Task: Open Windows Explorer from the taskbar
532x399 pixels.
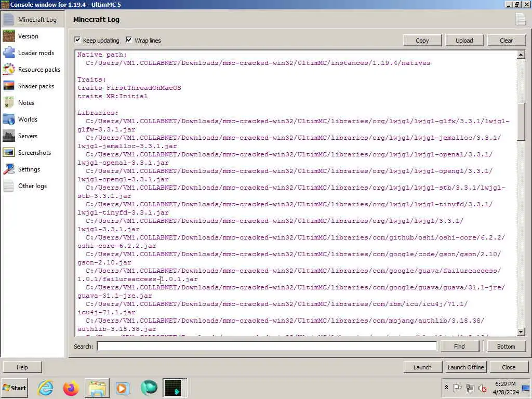Action: click(x=97, y=388)
